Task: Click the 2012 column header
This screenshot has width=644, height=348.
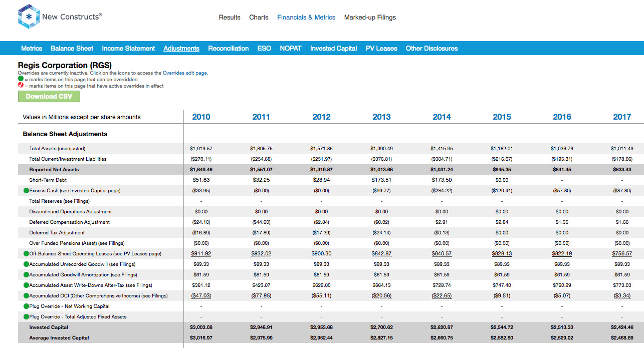Action: coord(321,117)
